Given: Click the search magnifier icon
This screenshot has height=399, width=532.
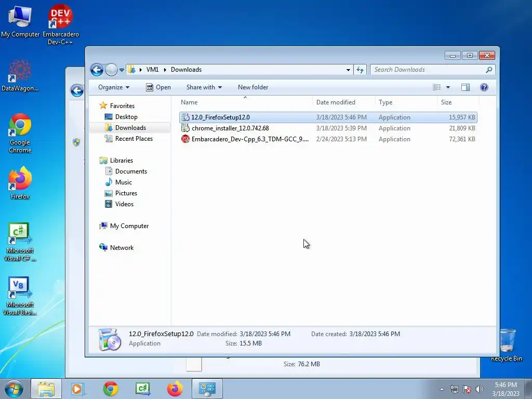Looking at the screenshot, I should pos(489,70).
